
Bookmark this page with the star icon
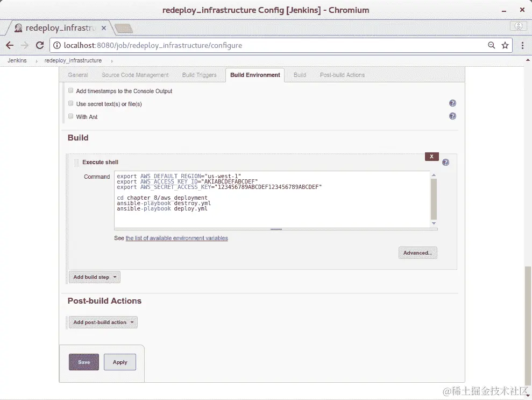point(505,45)
